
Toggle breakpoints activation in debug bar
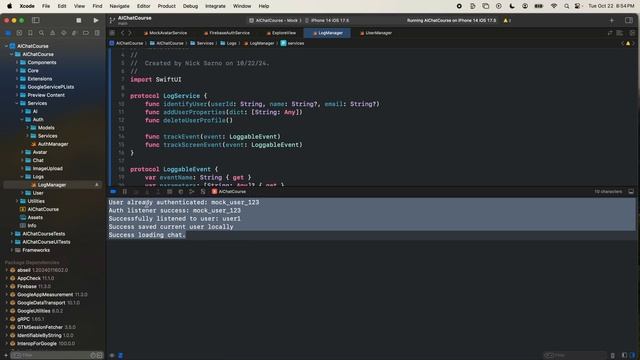[113, 191]
